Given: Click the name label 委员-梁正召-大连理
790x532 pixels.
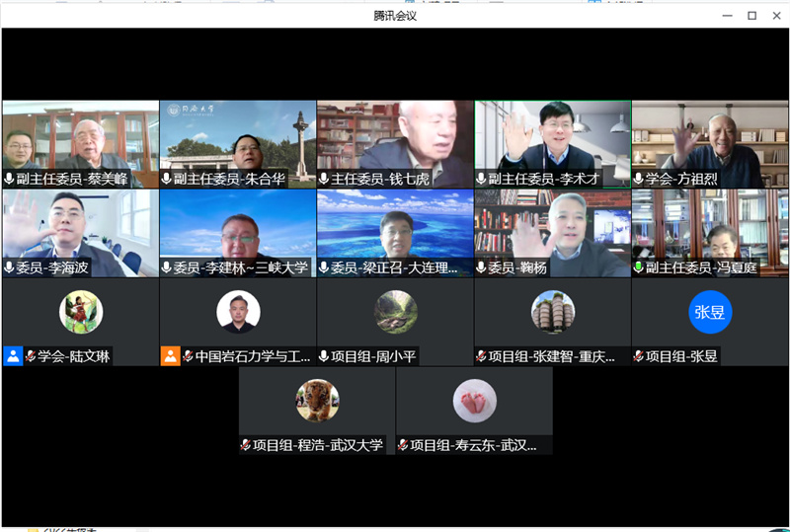Looking at the screenshot, I should pyautogui.click(x=394, y=267).
